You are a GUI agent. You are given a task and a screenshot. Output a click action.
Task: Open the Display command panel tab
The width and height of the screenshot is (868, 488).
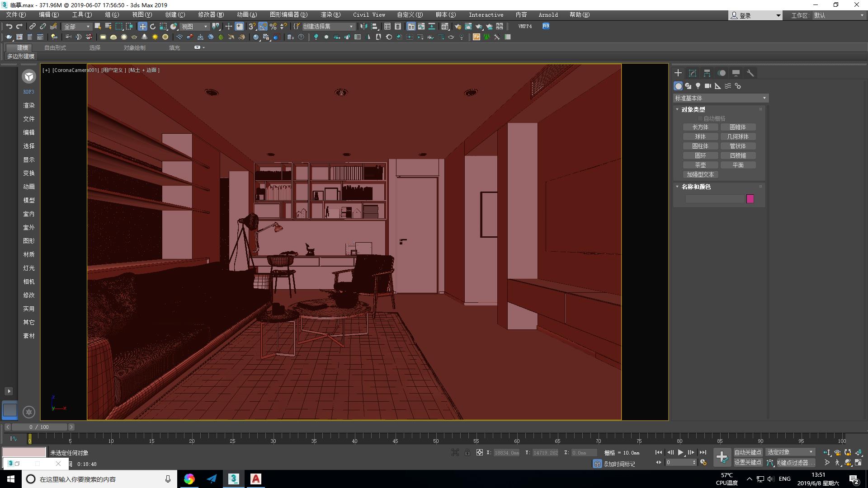click(736, 73)
